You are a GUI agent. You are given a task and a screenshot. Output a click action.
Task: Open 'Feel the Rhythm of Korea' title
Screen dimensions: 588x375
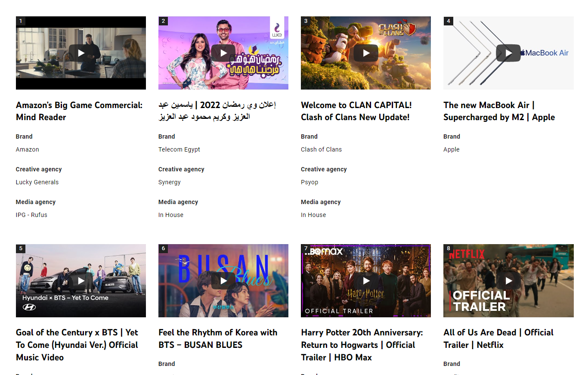218,338
